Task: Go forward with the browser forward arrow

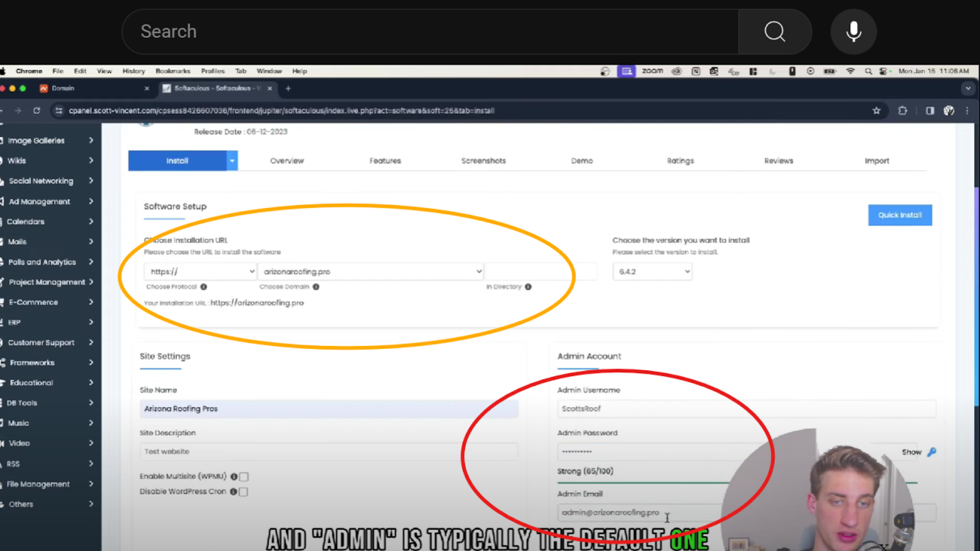Action: 18,111
